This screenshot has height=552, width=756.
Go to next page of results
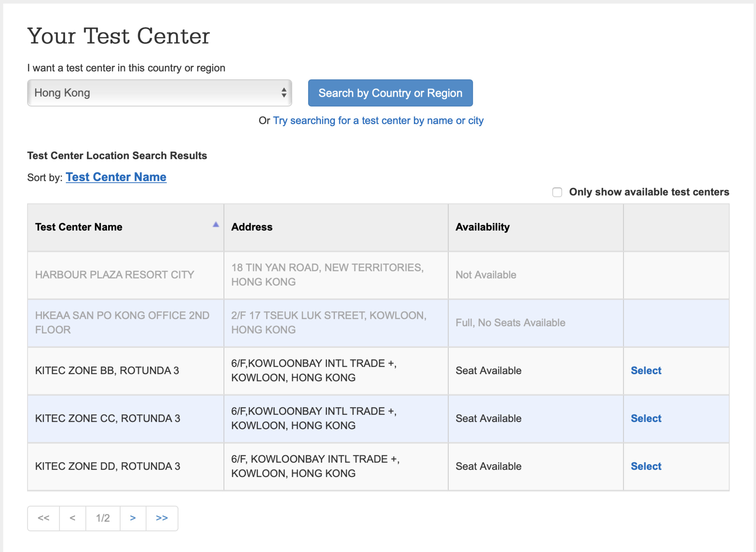133,518
